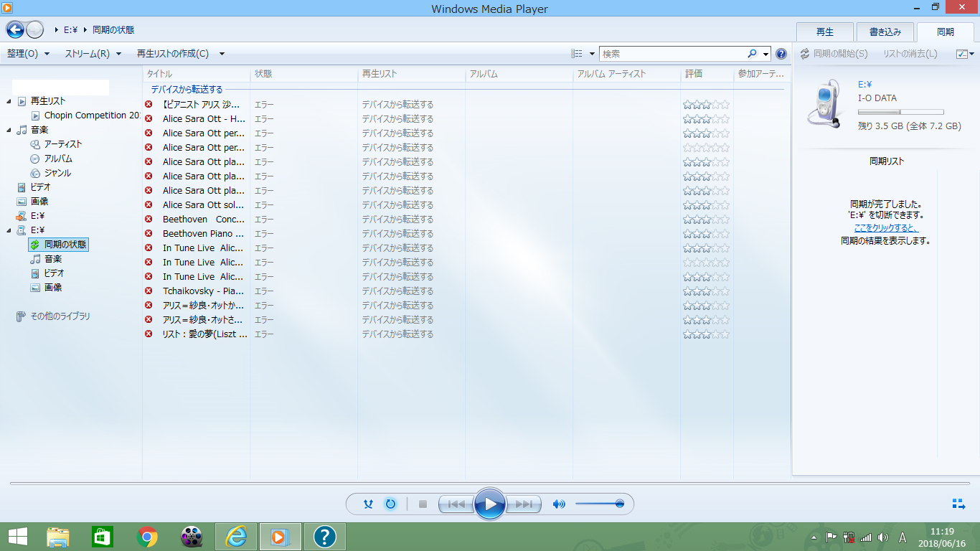The height and width of the screenshot is (551, 980).
Task: Open the 再生リストの作成(C) menu
Action: (172, 54)
